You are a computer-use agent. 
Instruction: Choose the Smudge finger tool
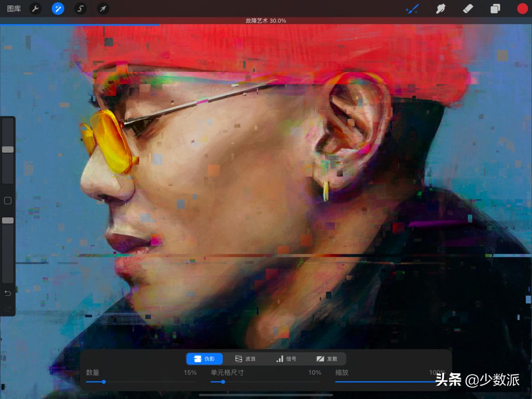click(440, 9)
